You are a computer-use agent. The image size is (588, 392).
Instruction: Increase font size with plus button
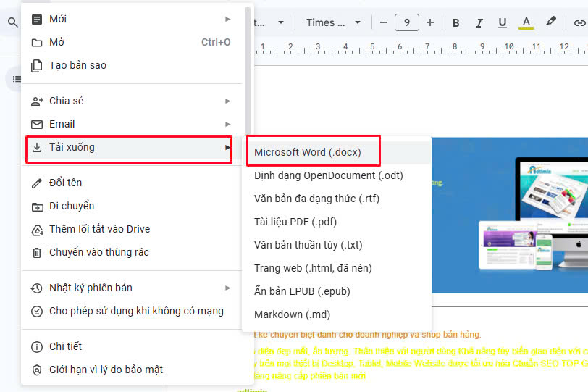(x=430, y=23)
